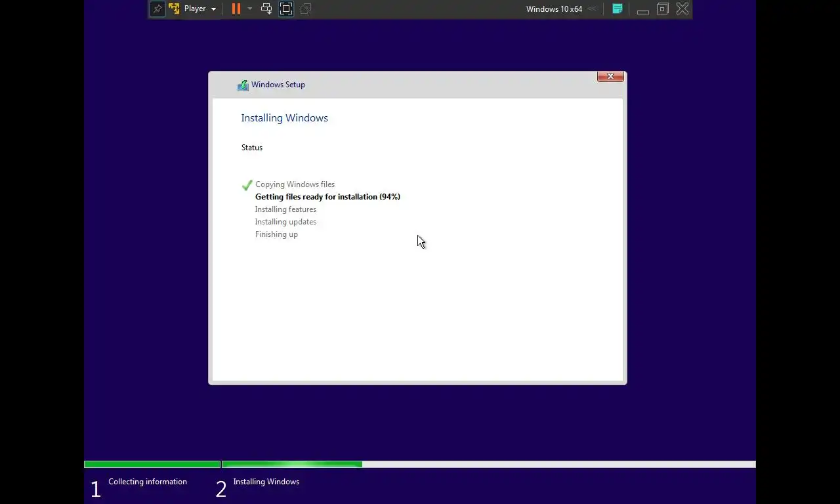Toggle full screen mode icon
The width and height of the screenshot is (840, 504).
pyautogui.click(x=286, y=9)
